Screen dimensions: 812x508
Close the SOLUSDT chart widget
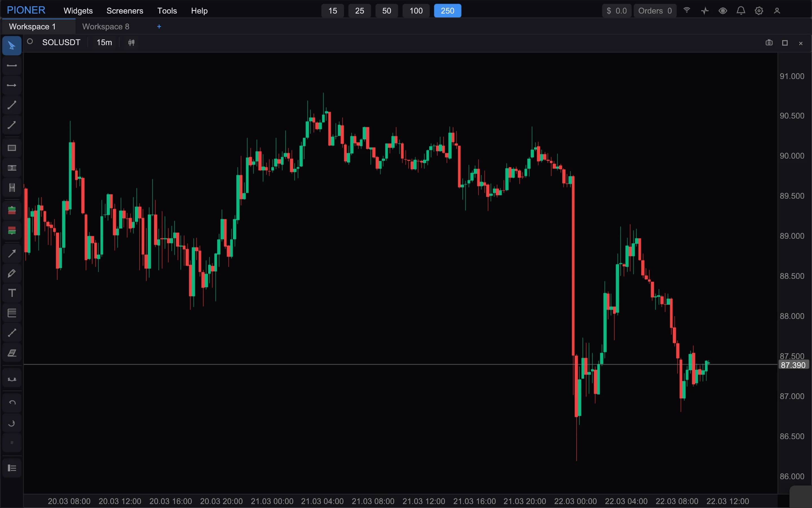(801, 43)
